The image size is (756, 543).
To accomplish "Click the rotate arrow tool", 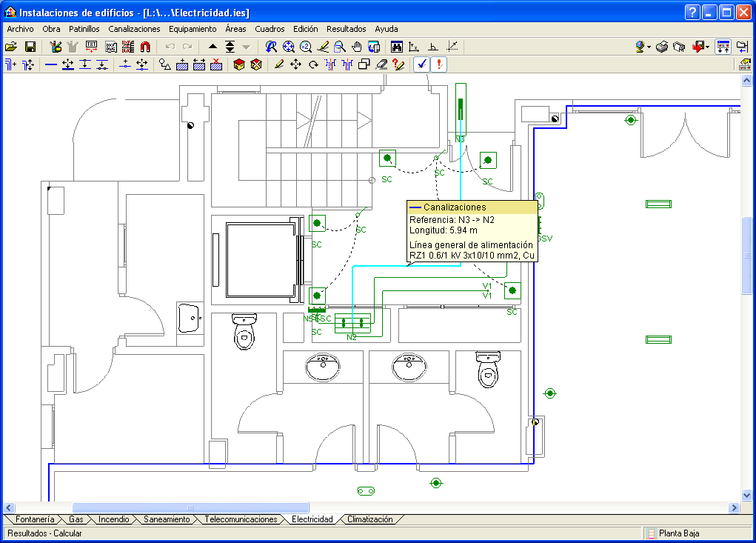I will tap(313, 64).
